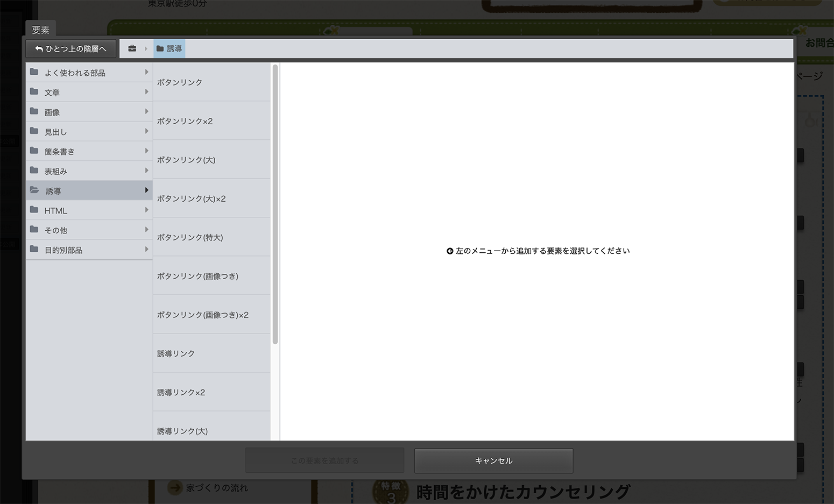Click the folder icon beside 箇条書き
834x504 pixels.
(34, 151)
